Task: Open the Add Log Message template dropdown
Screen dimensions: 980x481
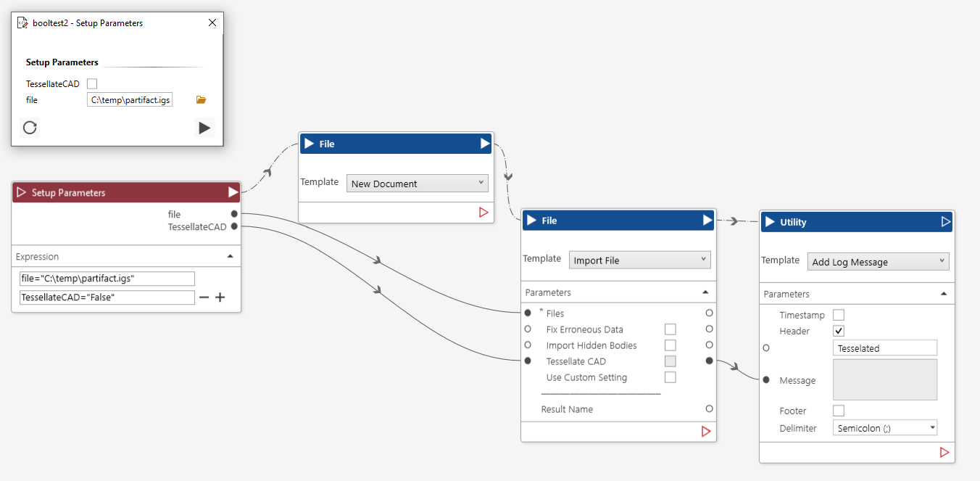Action: coord(879,262)
